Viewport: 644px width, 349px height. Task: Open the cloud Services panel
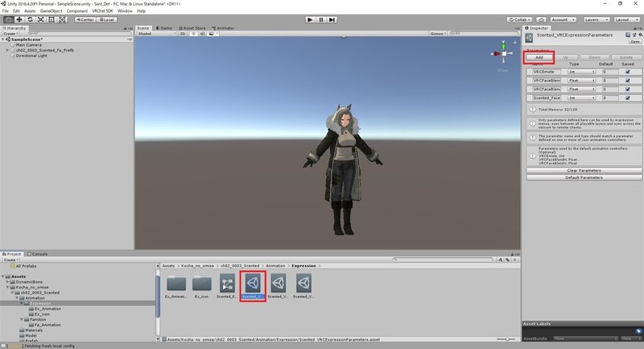click(x=541, y=19)
